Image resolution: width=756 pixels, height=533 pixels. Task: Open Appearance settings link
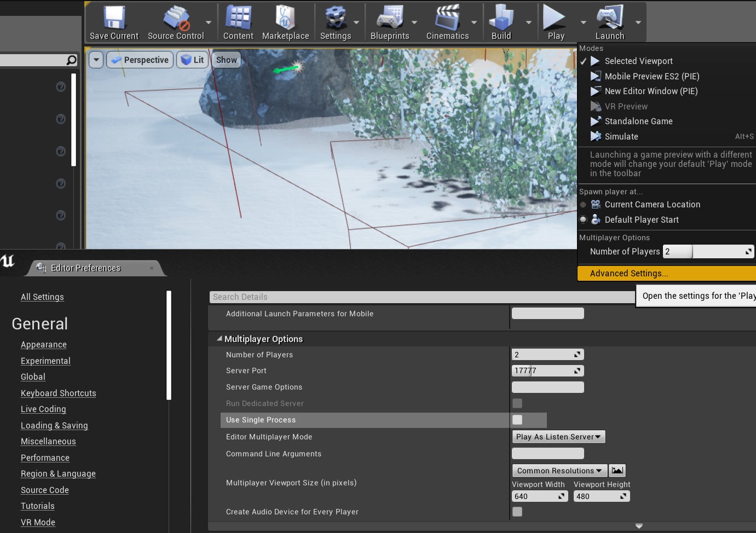(x=44, y=344)
